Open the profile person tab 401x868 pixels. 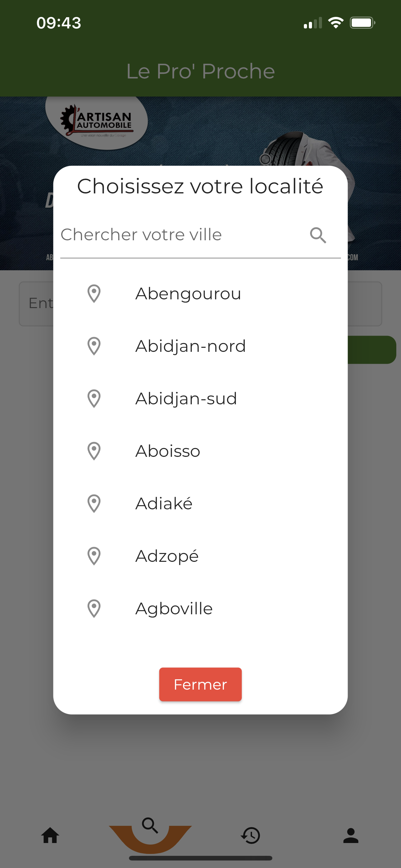(x=350, y=836)
